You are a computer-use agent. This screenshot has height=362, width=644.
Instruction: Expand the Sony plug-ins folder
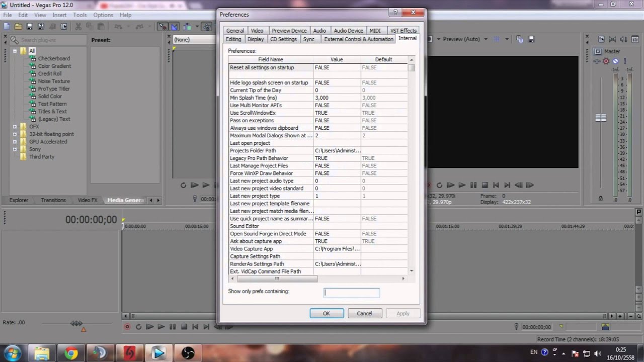pos(15,149)
